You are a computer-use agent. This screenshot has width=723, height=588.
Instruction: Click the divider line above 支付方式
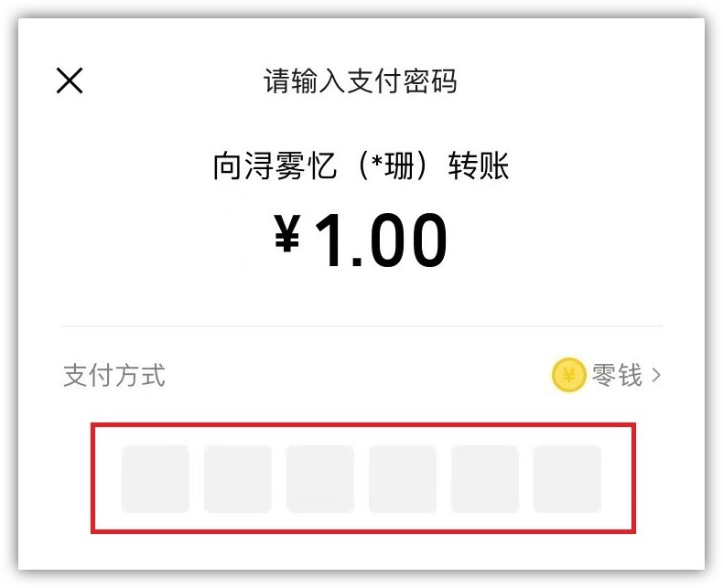click(361, 326)
